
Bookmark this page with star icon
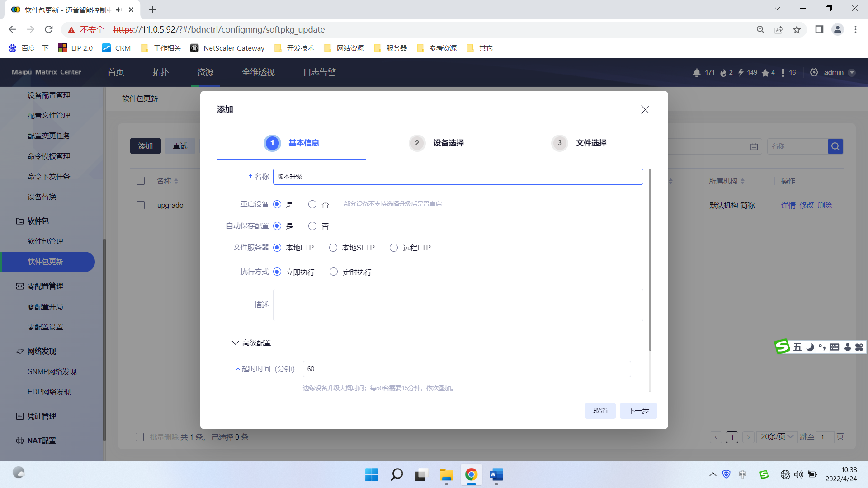[x=797, y=30]
